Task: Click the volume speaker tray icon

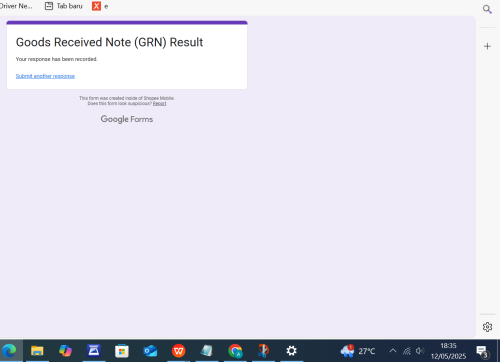Action: [420, 351]
